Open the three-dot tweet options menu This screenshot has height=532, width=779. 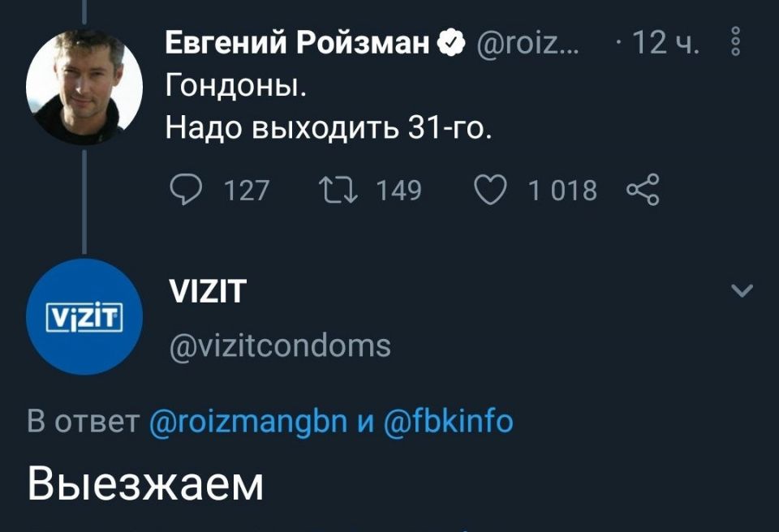[x=736, y=41]
